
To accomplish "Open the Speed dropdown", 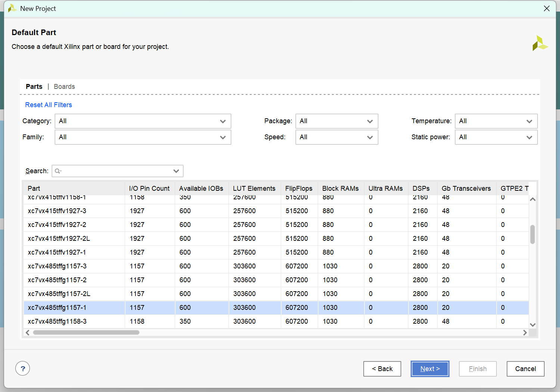I will coord(337,137).
